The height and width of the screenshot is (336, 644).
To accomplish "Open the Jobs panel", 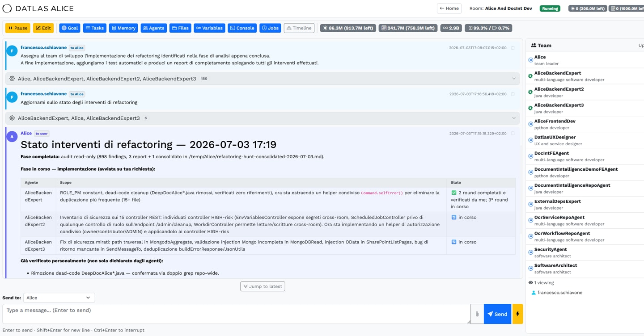I will pyautogui.click(x=271, y=28).
